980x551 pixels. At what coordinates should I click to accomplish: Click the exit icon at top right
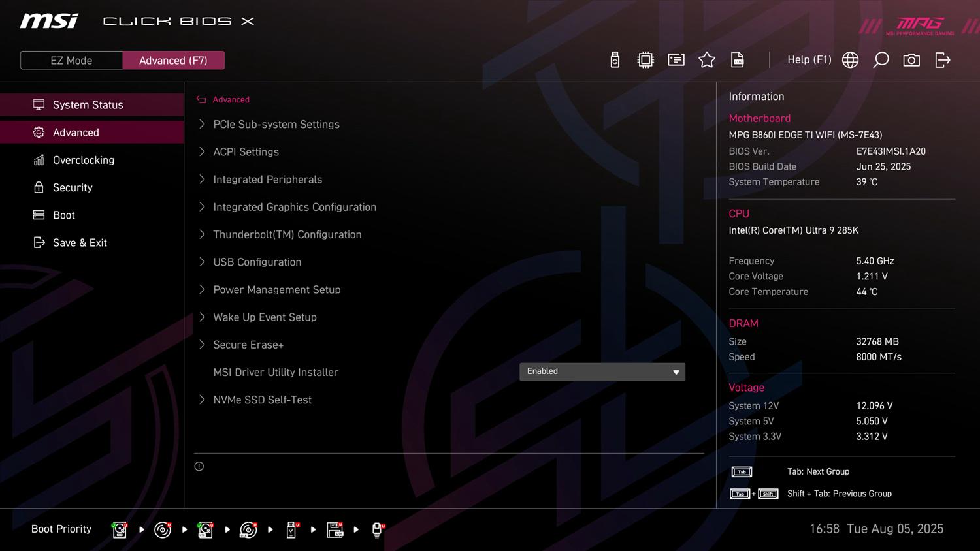[x=942, y=60]
